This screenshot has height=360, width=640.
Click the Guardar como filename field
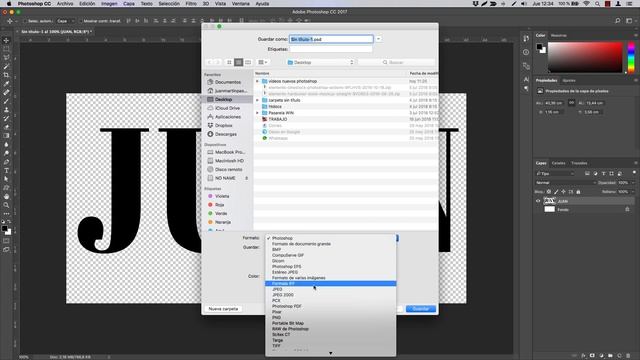(331, 39)
